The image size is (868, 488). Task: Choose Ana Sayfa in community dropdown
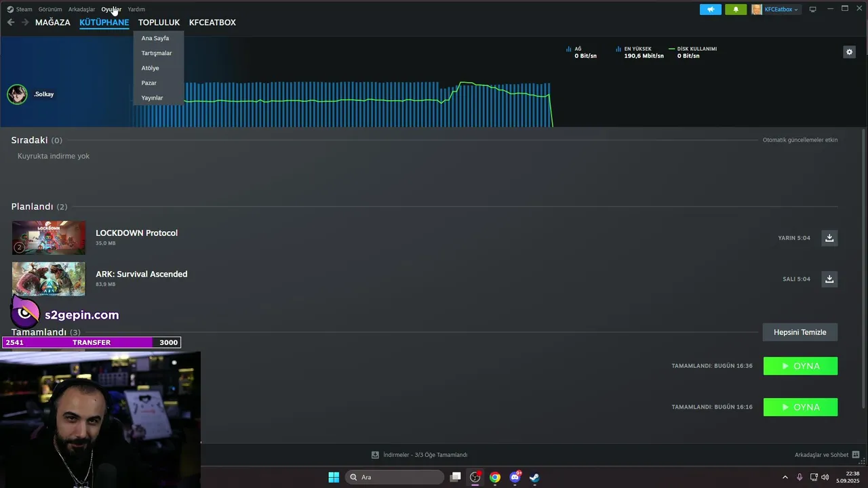pyautogui.click(x=159, y=38)
